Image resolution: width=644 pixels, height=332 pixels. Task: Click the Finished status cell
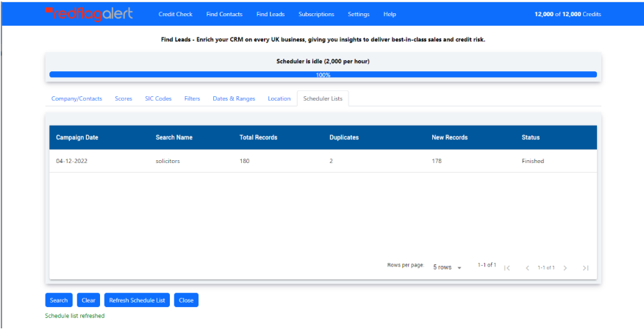coord(533,162)
